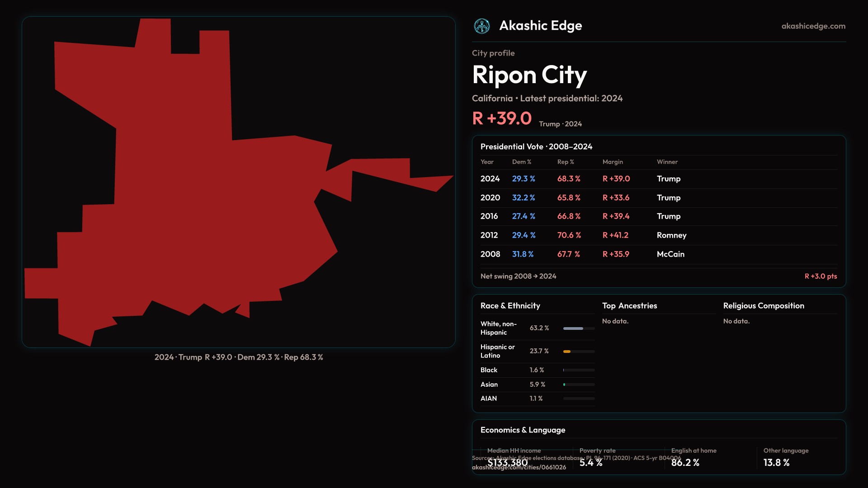Click the 2016 row margin R +39.4
This screenshot has height=488, width=868.
click(616, 216)
